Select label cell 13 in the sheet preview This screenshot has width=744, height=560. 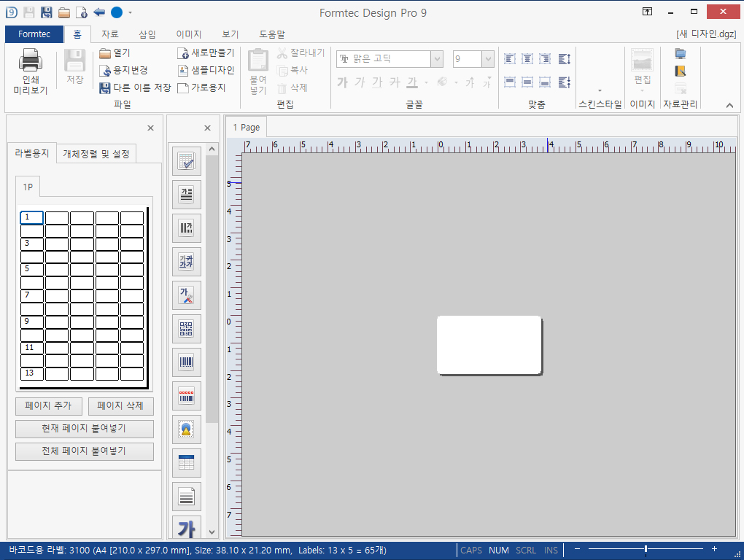click(x=32, y=373)
